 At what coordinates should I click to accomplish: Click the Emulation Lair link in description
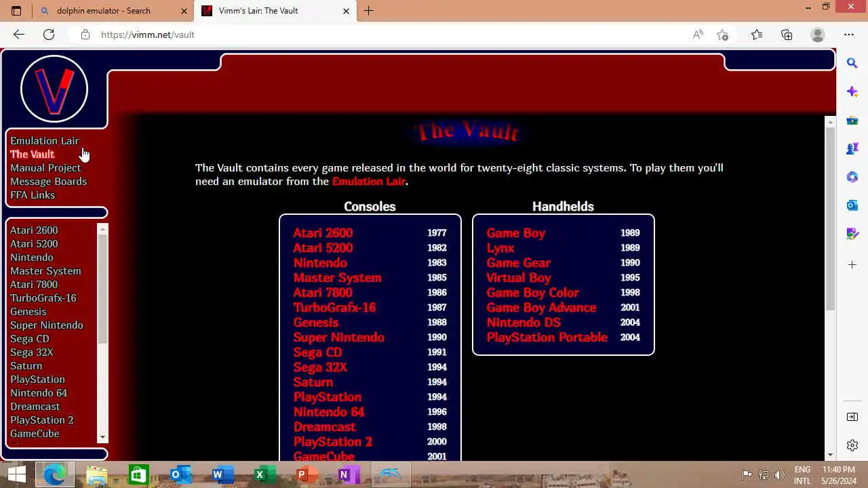click(369, 182)
